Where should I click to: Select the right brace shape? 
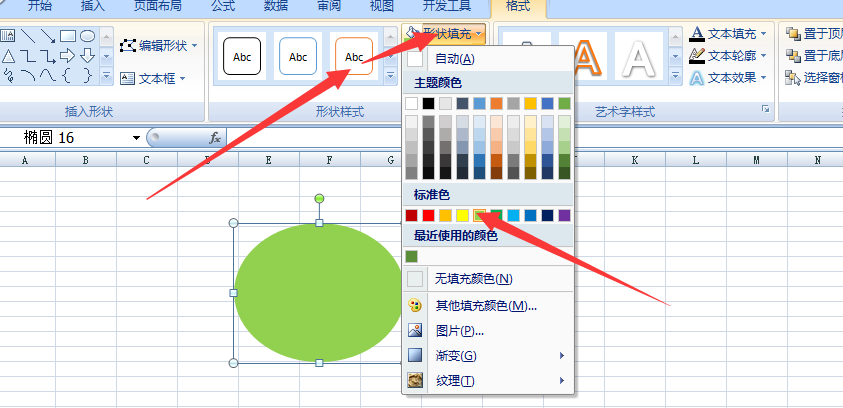[x=88, y=75]
